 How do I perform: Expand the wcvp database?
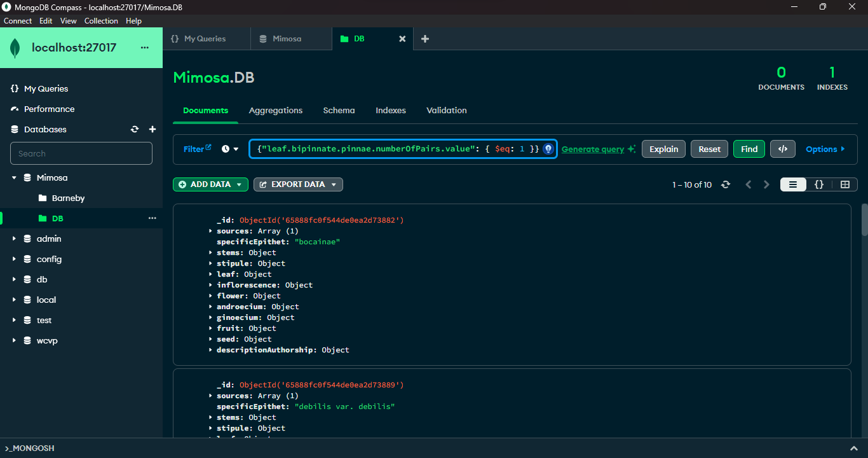click(x=14, y=340)
